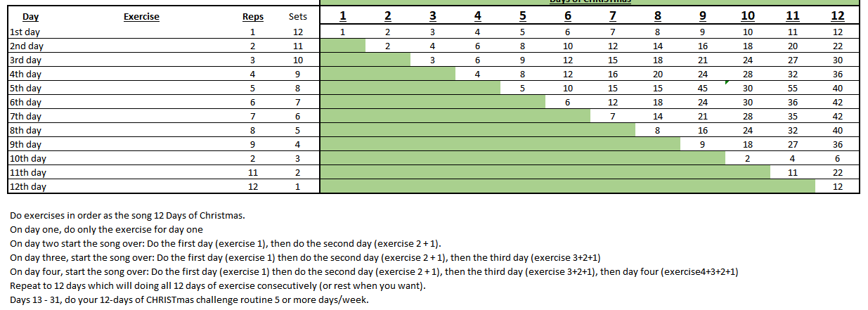Click the cell showing value 55

(x=793, y=88)
